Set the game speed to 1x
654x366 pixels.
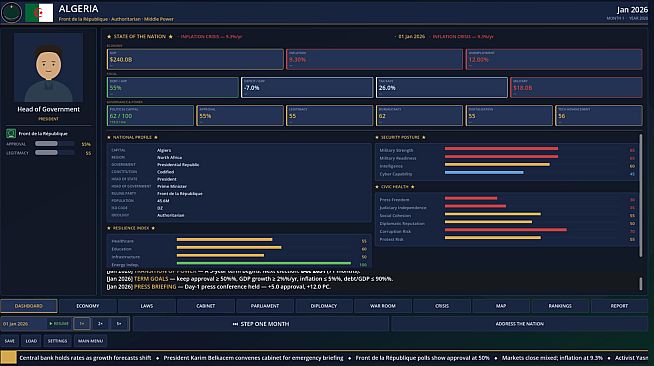82,323
